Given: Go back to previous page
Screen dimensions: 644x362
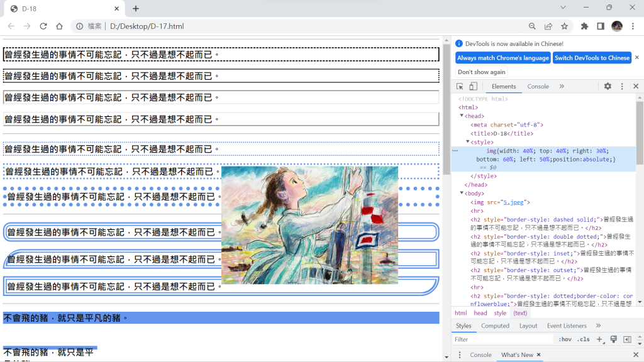Looking at the screenshot, I should click(x=11, y=26).
